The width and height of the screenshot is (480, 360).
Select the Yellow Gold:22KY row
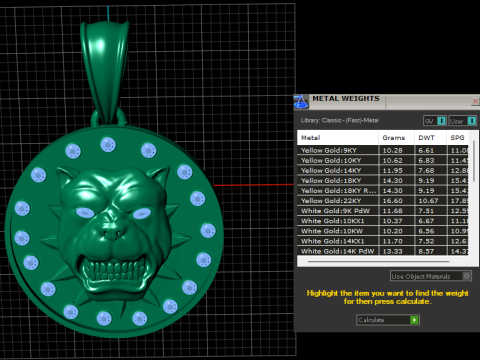(x=383, y=201)
